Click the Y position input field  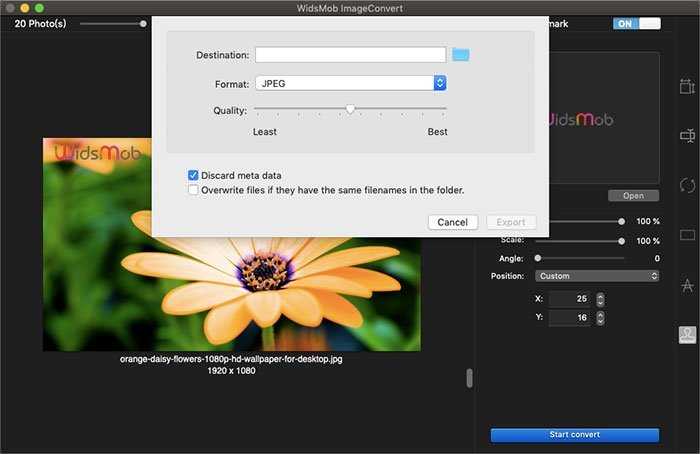572,318
